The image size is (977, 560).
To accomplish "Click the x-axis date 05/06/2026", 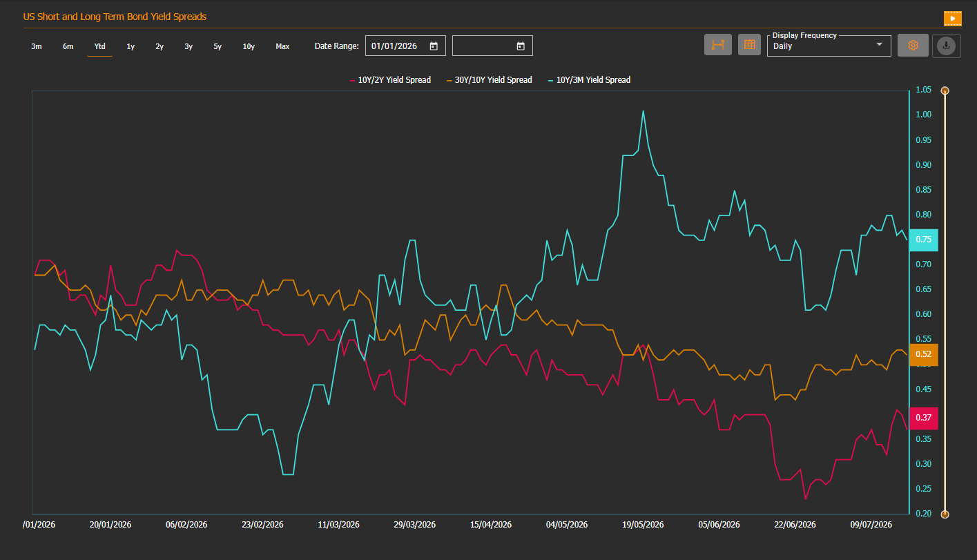I will pyautogui.click(x=719, y=525).
